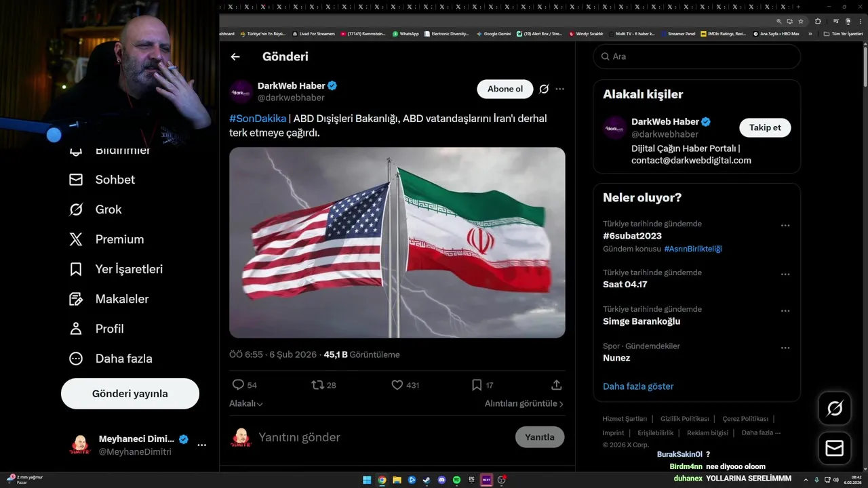Open more options for #6subat2023 trend

pos(785,226)
